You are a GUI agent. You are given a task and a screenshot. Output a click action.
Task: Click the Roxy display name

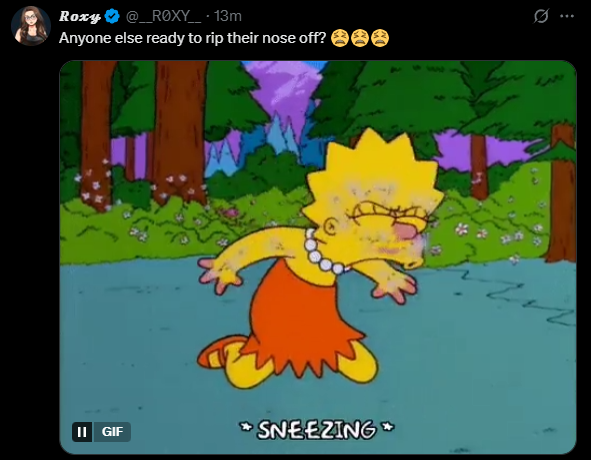pos(80,16)
